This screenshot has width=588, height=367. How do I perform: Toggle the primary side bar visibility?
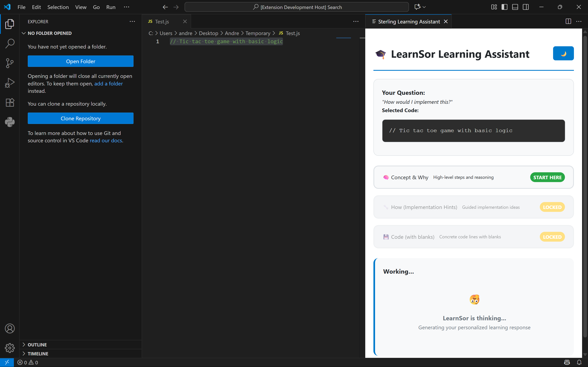504,7
